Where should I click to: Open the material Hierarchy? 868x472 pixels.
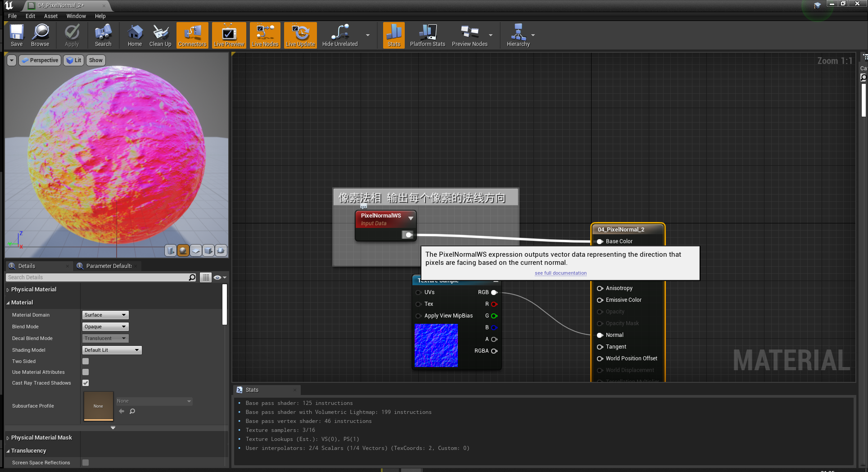[x=518, y=35]
